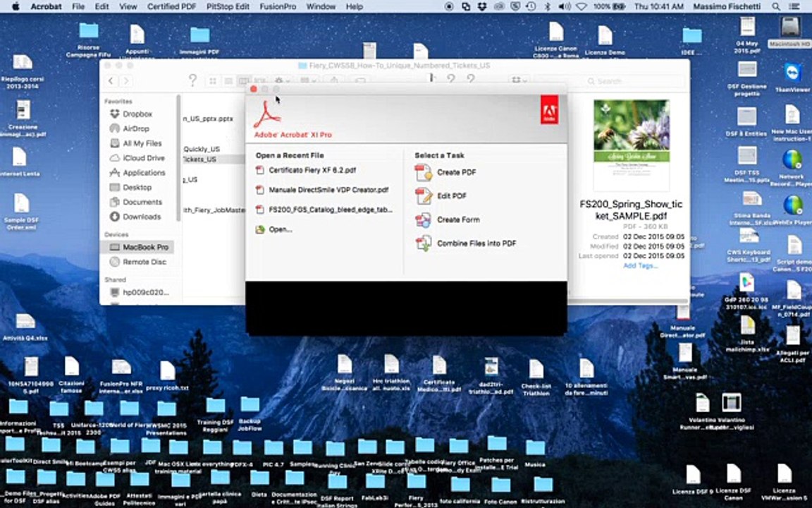Viewport: 812px width, 508px height.
Task: Switch Finder to icon view
Action: (213, 81)
